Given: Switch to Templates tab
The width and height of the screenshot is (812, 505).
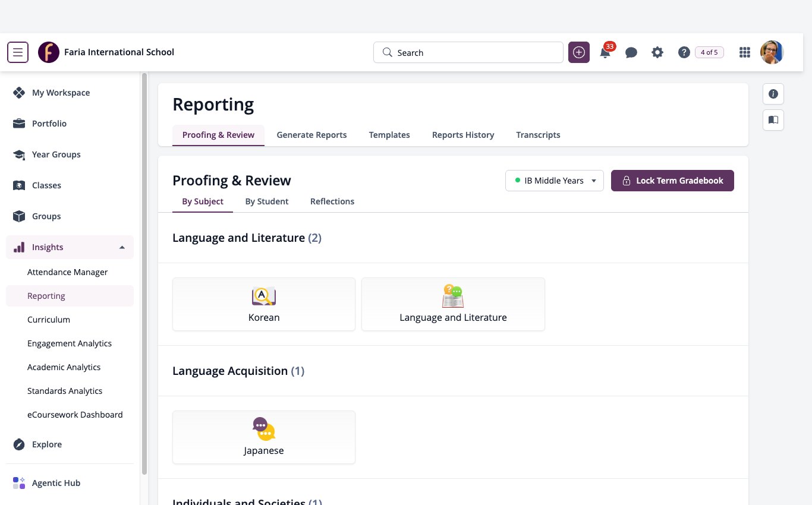Looking at the screenshot, I should (x=389, y=135).
